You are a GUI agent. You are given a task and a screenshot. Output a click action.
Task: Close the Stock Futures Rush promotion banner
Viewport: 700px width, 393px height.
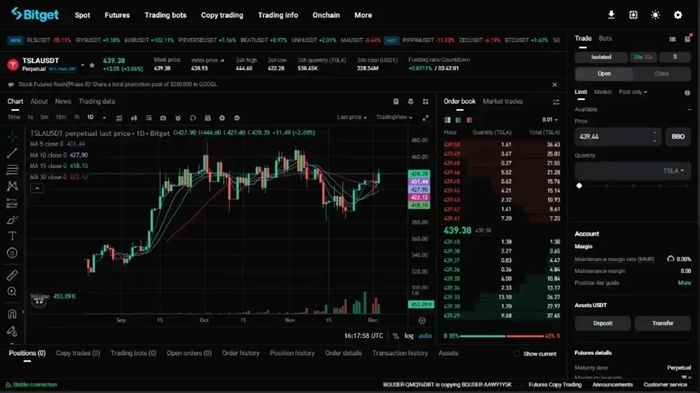point(554,84)
